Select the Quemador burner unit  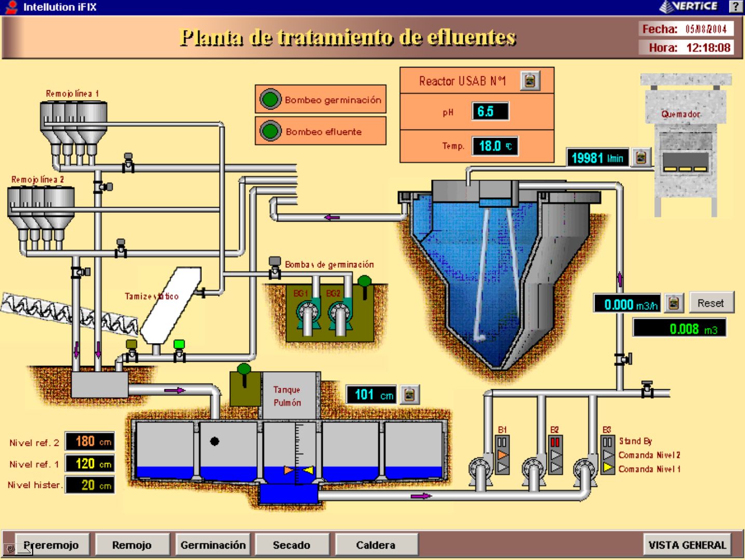click(685, 151)
